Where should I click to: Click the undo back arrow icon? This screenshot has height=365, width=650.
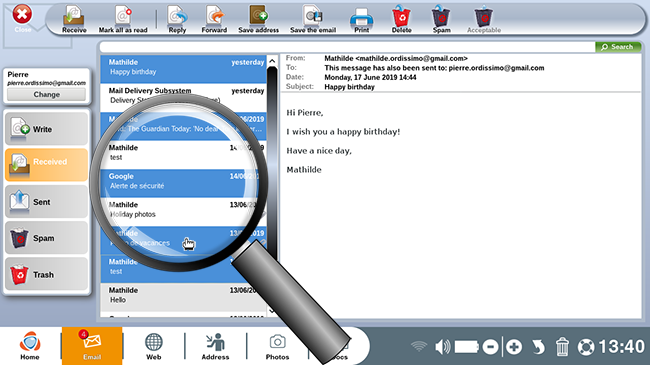(x=538, y=347)
